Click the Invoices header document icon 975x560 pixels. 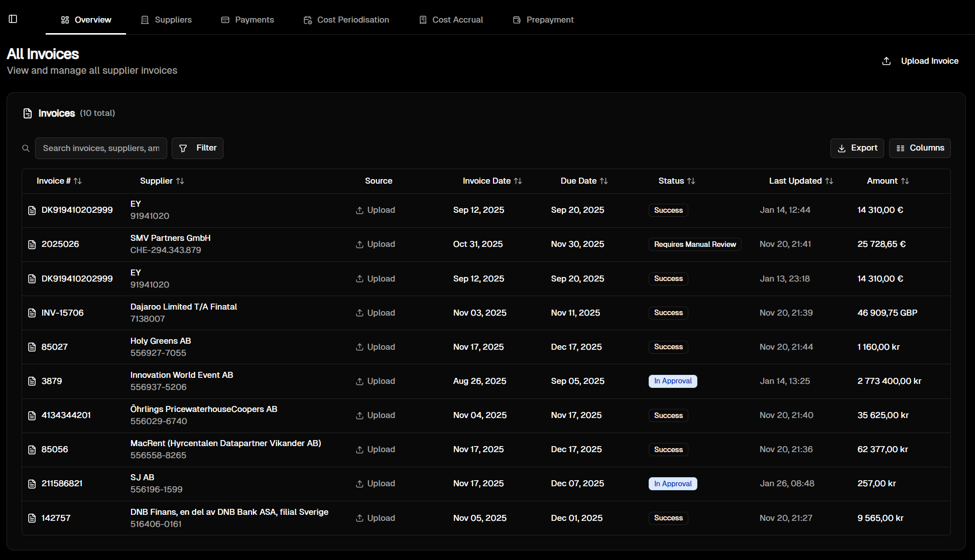click(28, 113)
